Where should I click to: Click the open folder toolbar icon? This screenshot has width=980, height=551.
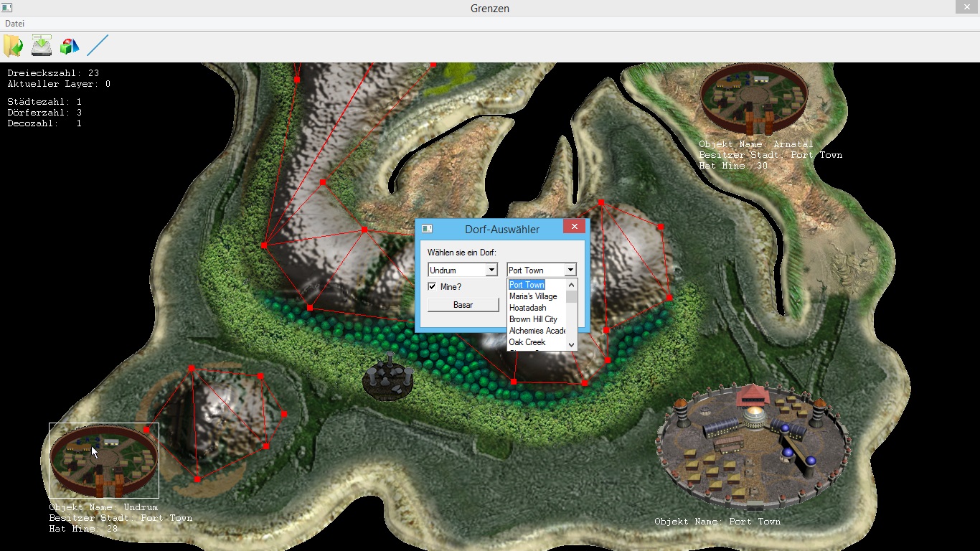click(x=13, y=46)
